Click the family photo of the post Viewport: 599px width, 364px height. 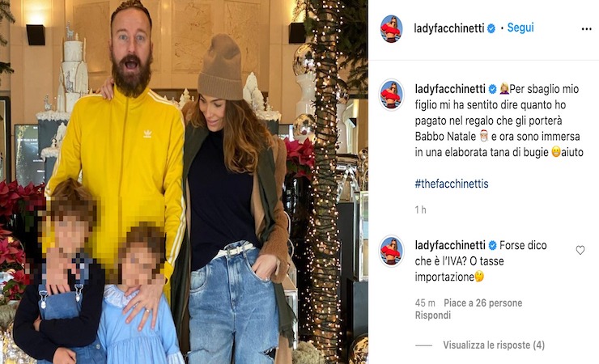pos(184,182)
